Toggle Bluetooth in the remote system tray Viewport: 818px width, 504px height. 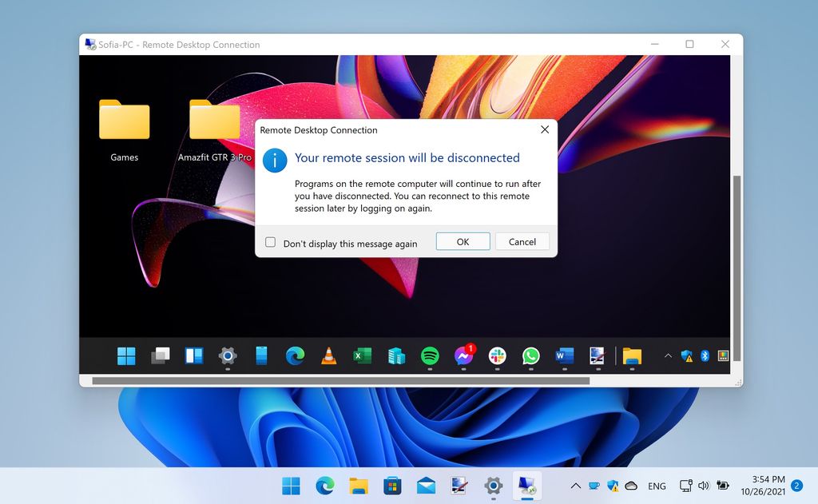tap(704, 355)
